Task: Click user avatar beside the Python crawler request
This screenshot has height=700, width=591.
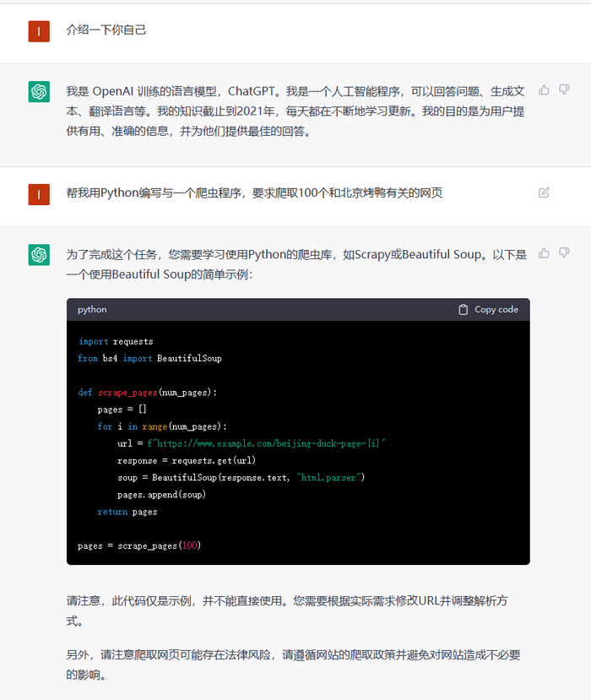Action: [x=39, y=194]
